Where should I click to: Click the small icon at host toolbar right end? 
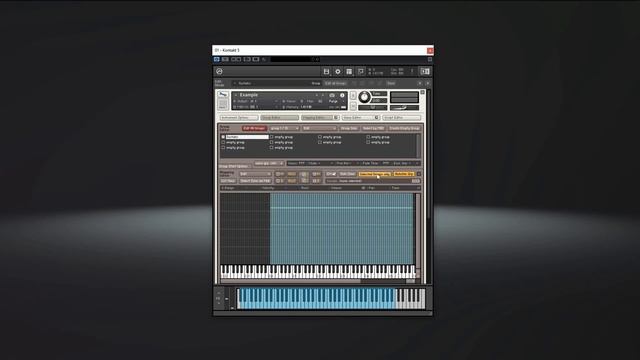pos(430,59)
